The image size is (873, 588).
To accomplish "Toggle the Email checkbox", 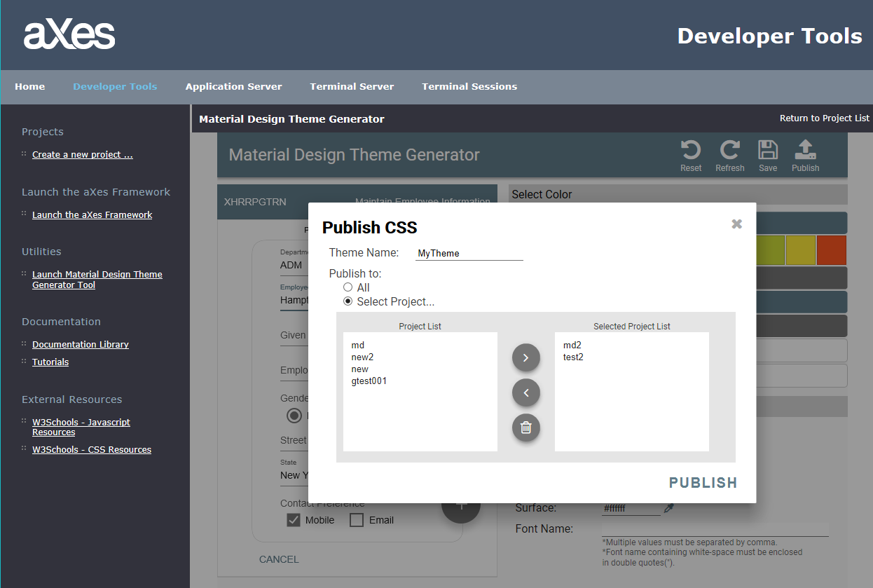I will click(357, 520).
